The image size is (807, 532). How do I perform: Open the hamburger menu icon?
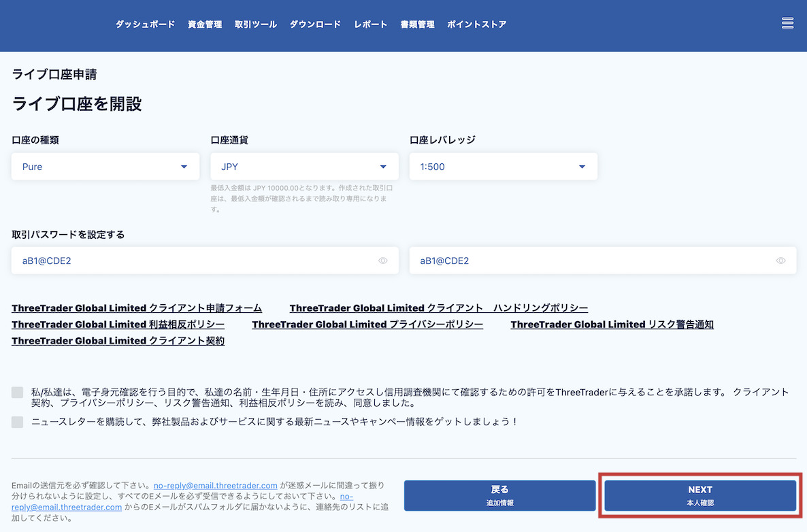pyautogui.click(x=787, y=23)
